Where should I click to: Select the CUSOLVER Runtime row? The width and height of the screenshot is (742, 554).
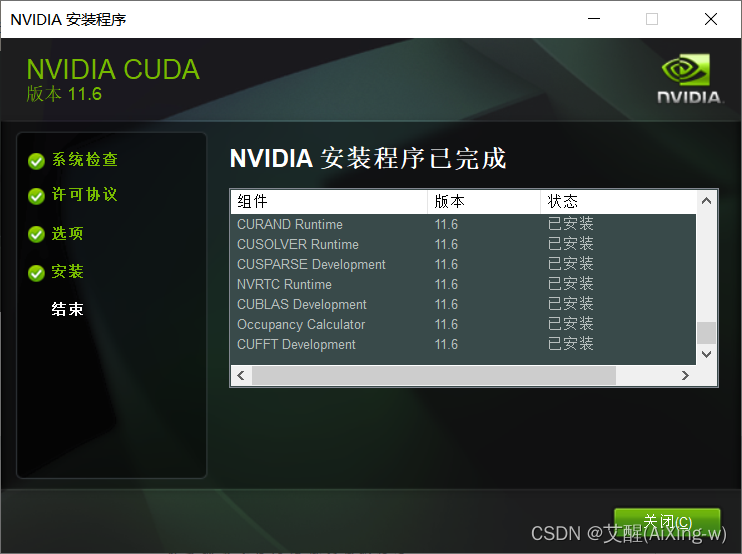(x=463, y=244)
